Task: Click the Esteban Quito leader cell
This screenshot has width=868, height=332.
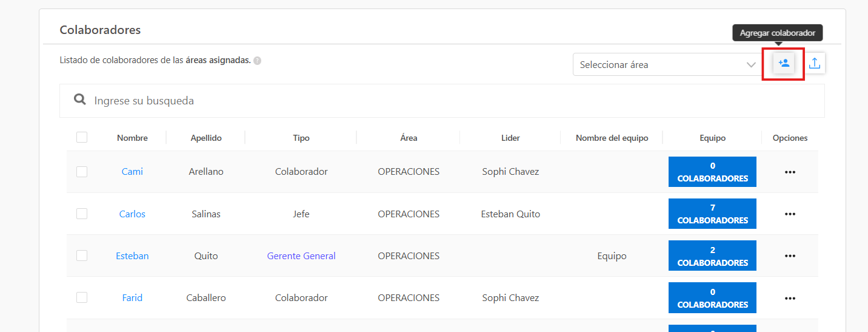Action: click(510, 214)
